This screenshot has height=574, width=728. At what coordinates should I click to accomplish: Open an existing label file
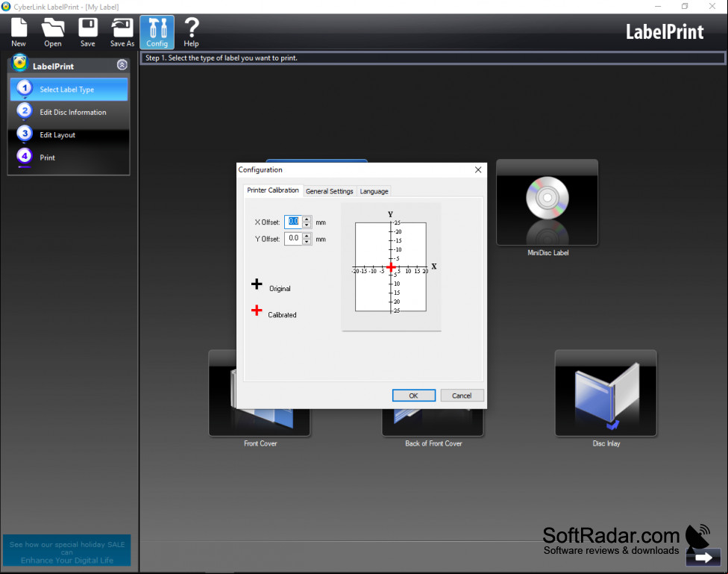tap(52, 32)
